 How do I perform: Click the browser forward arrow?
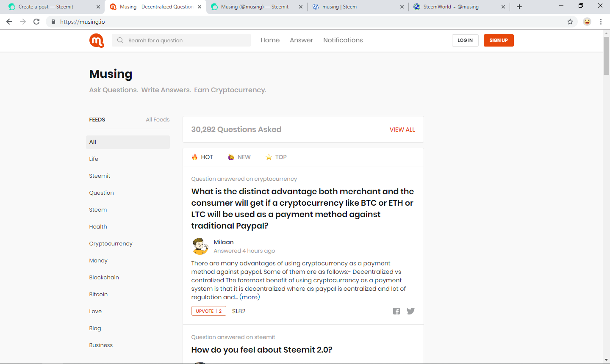(23, 22)
